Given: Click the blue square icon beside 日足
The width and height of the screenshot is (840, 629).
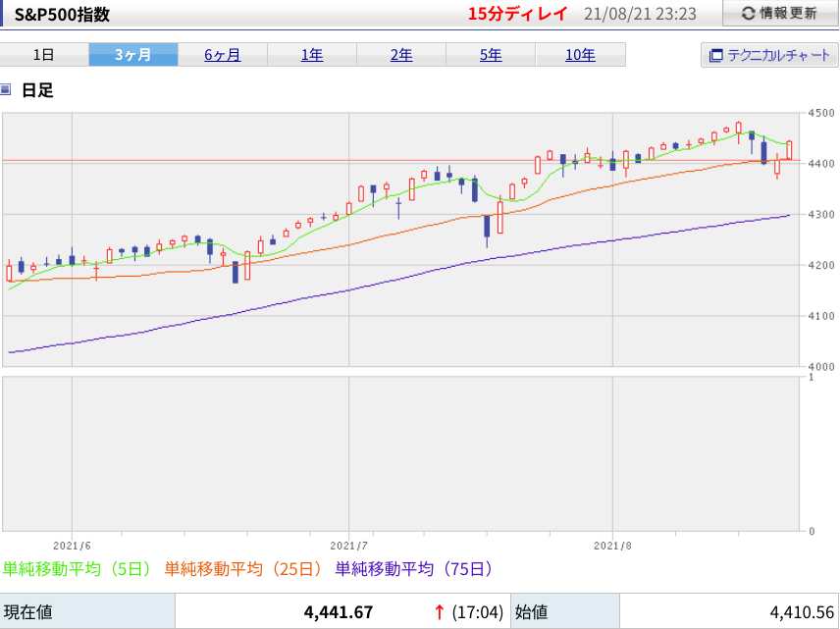Looking at the screenshot, I should [x=5, y=89].
